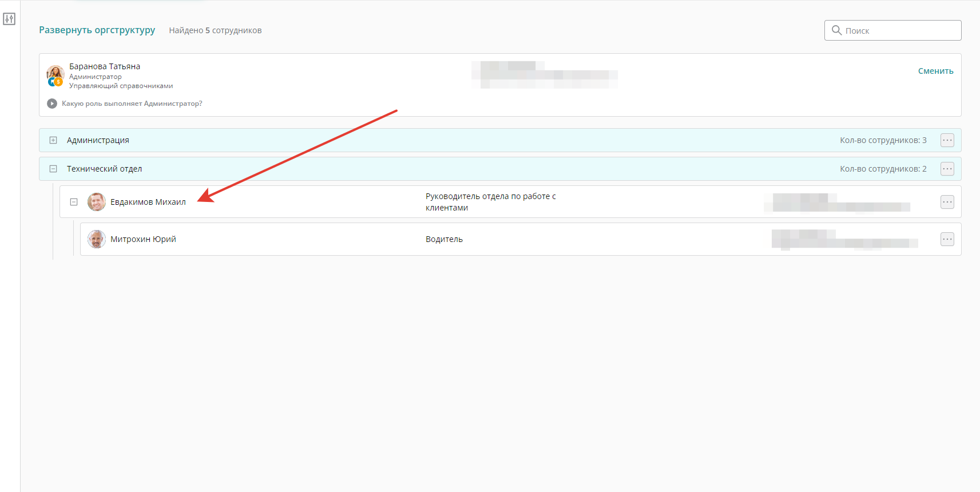Play 'Какую роль выполняет Администратор?' video icon
The image size is (980, 492).
(x=52, y=104)
